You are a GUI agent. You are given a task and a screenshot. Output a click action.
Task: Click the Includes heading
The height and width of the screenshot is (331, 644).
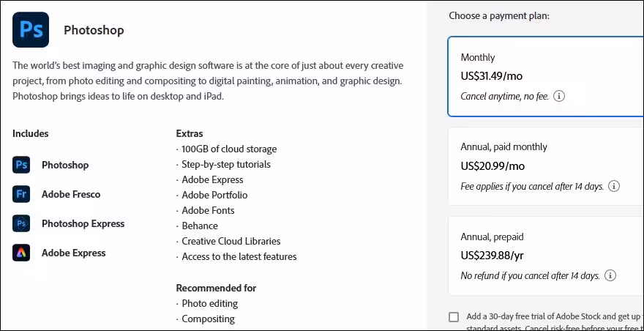click(x=31, y=133)
